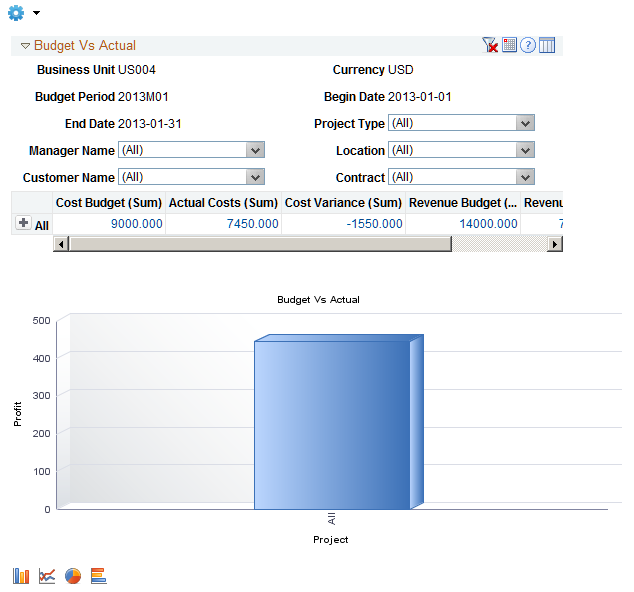This screenshot has width=634, height=592.
Task: Click the Cost Budget (Sum) column header
Action: point(109,203)
